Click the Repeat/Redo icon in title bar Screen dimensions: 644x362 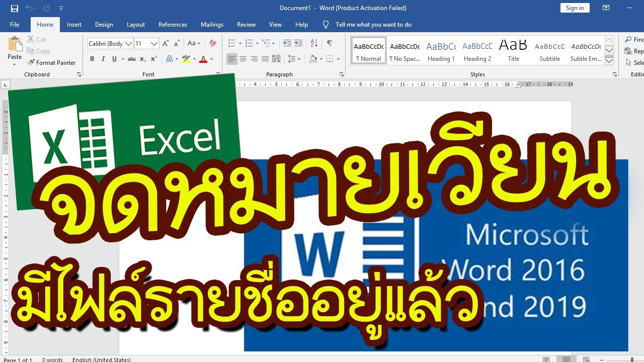(46, 8)
